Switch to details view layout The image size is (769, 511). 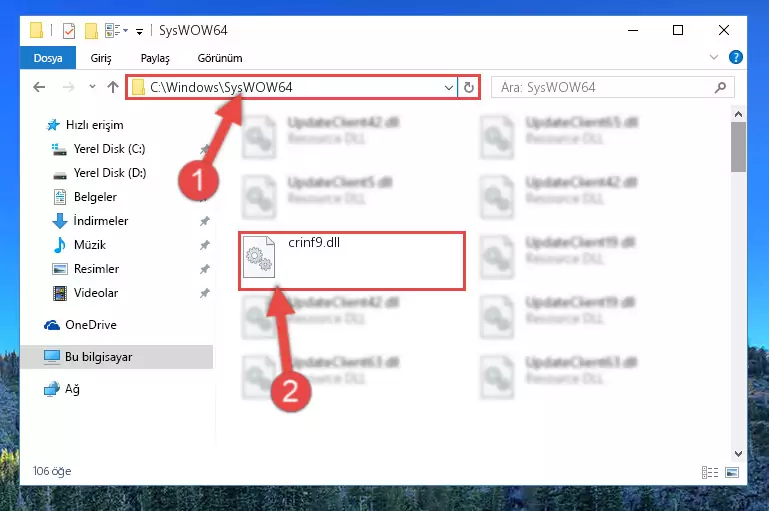[x=710, y=472]
